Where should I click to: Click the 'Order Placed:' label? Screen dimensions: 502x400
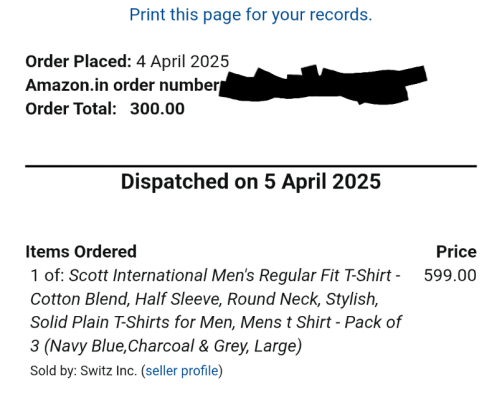(79, 62)
